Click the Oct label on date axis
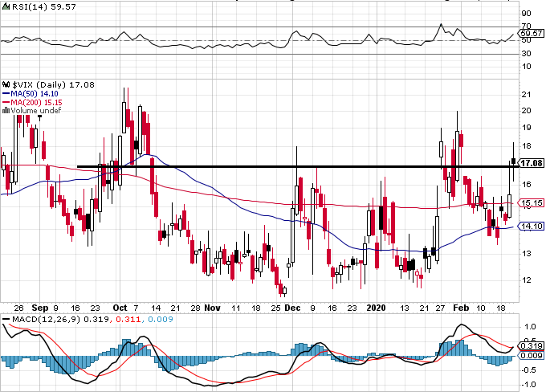 point(120,308)
